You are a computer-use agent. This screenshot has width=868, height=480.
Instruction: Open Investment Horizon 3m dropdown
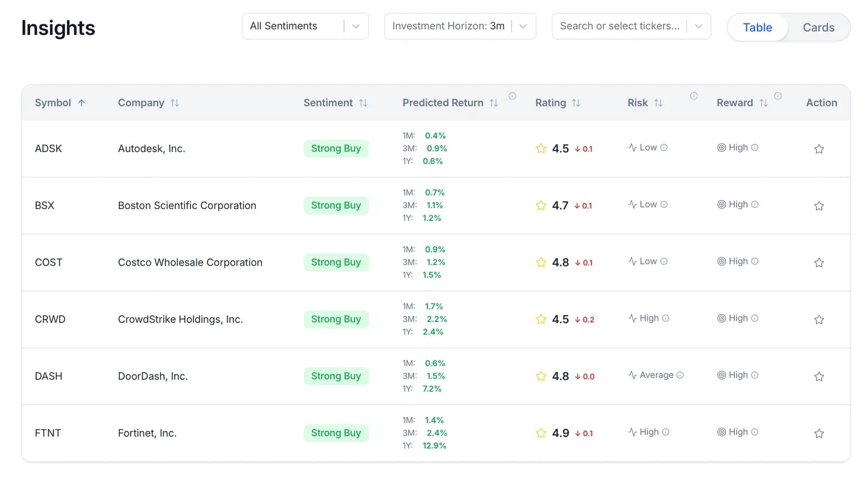460,26
